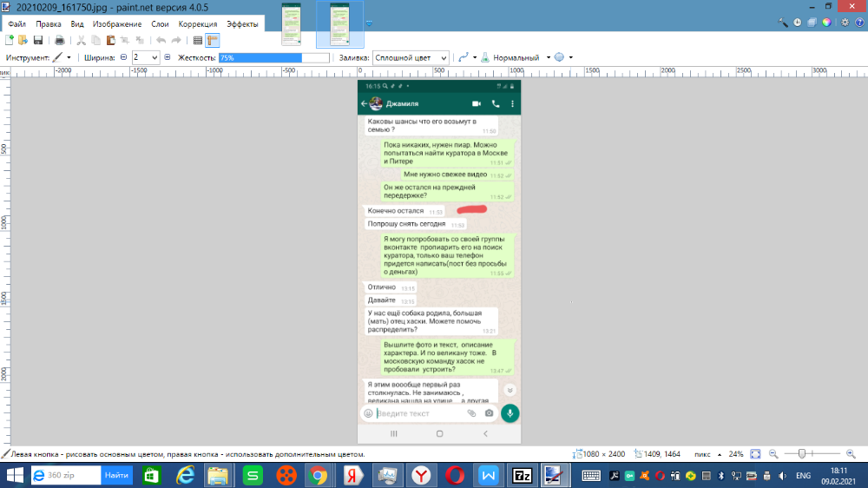The image size is (868, 488).
Task: Save the image with the floppy disk icon
Action: pyautogui.click(x=38, y=40)
